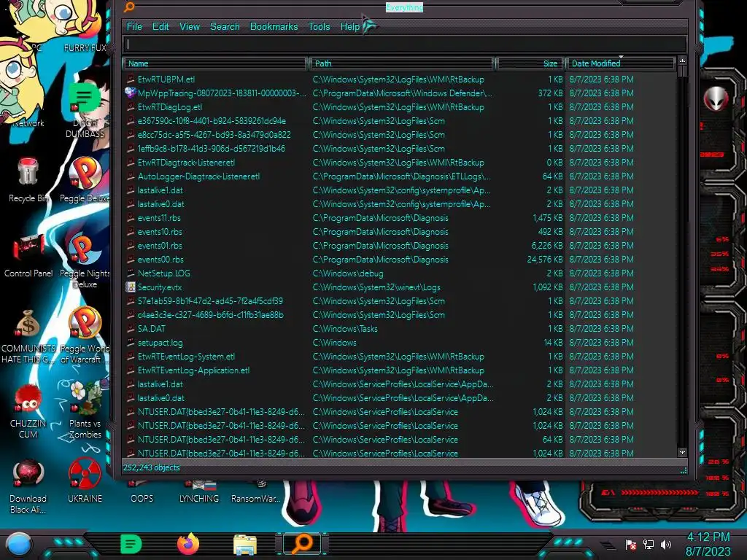Click the Action Center flag tray icon
Viewport: 747px width, 560px height.
pyautogui.click(x=631, y=544)
